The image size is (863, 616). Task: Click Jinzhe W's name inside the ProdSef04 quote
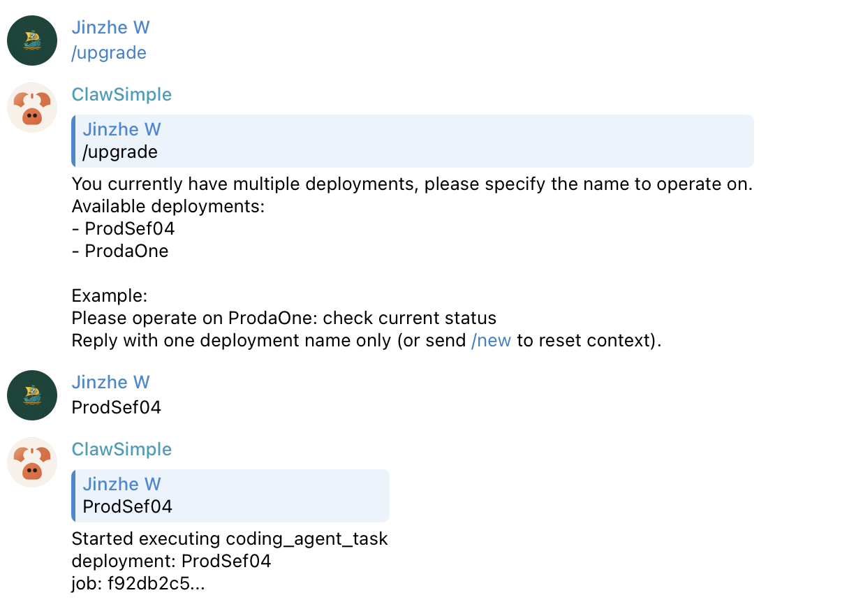[x=121, y=485]
